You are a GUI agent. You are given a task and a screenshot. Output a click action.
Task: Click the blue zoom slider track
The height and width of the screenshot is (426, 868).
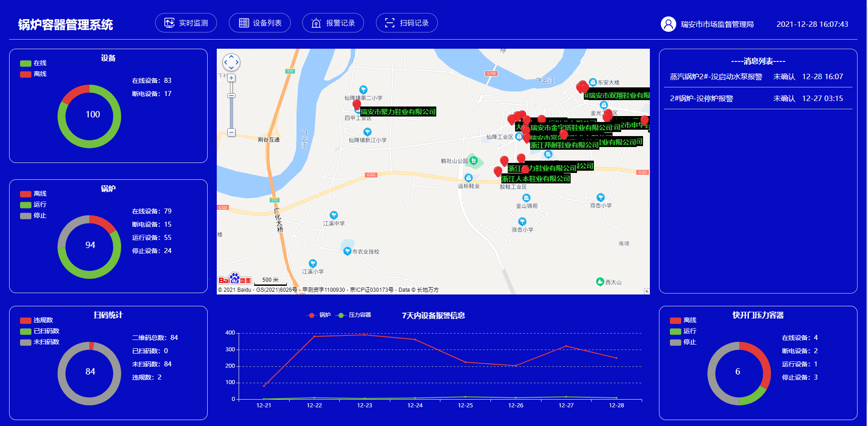(x=231, y=113)
